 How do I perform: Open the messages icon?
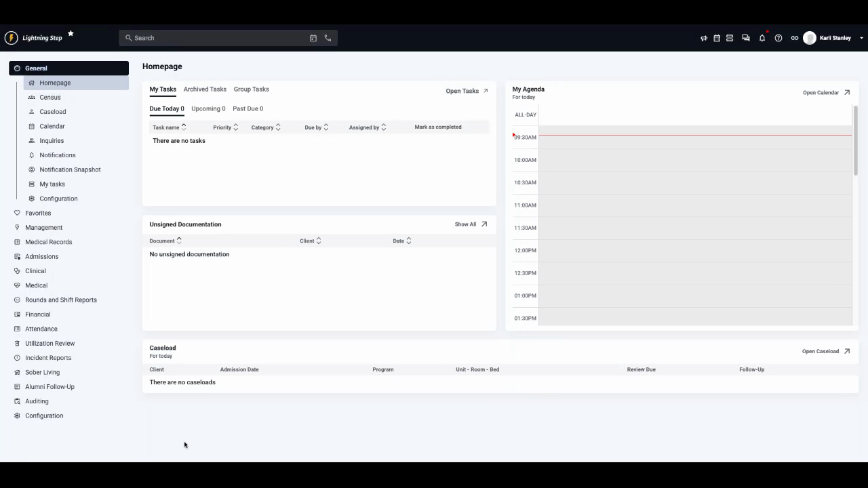[746, 38]
